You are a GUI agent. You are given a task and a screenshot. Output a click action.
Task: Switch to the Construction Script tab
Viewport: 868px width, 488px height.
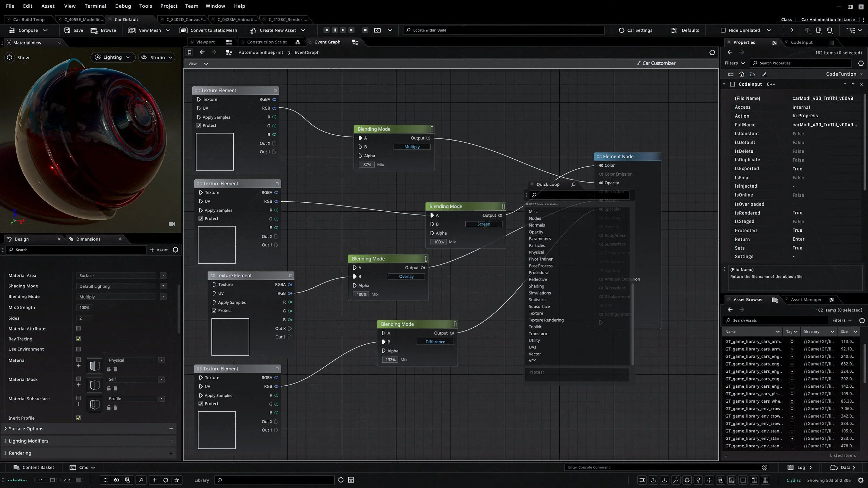click(x=267, y=42)
